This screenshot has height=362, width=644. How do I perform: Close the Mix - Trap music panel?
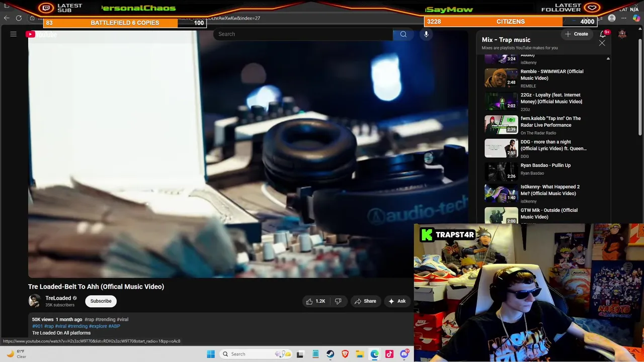coord(602,43)
